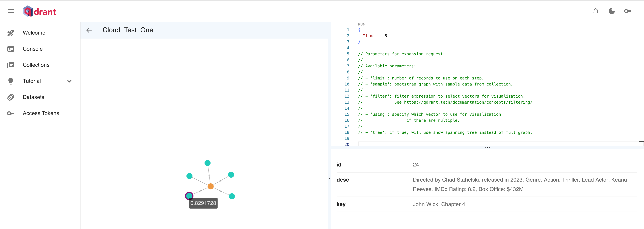Go back with the arrow icon
This screenshot has width=644, height=229.
(89, 30)
